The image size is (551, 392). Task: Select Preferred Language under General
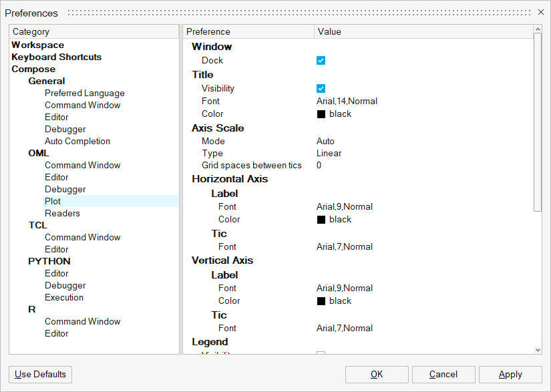(84, 93)
